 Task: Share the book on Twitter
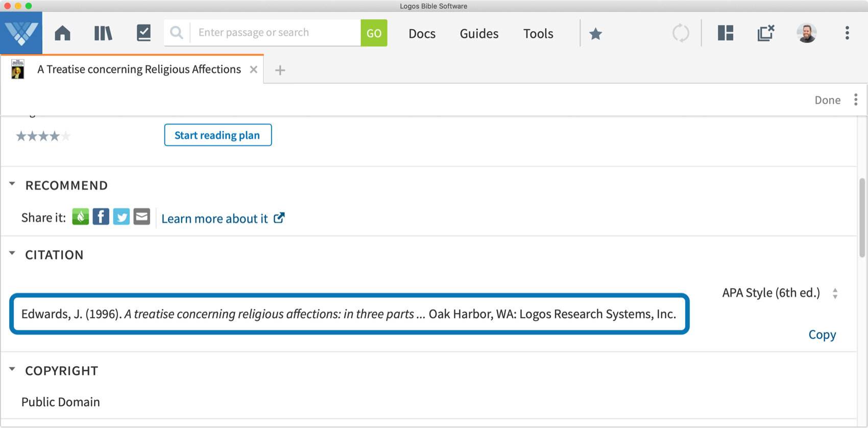[122, 217]
